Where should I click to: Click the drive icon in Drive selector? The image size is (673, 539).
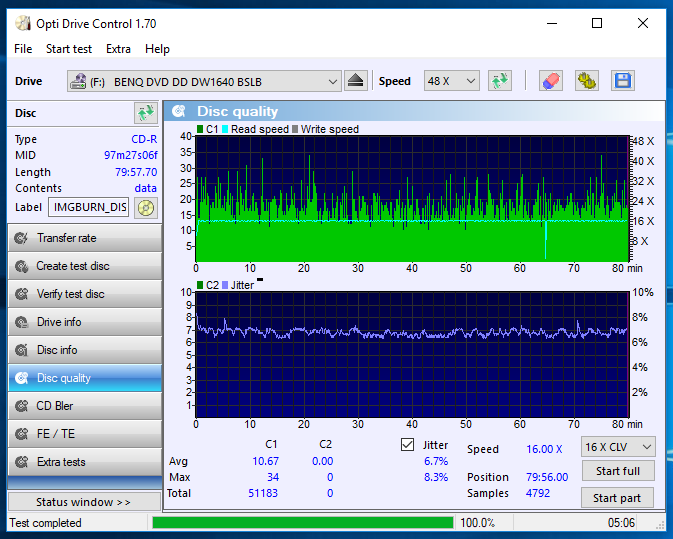coord(78,81)
